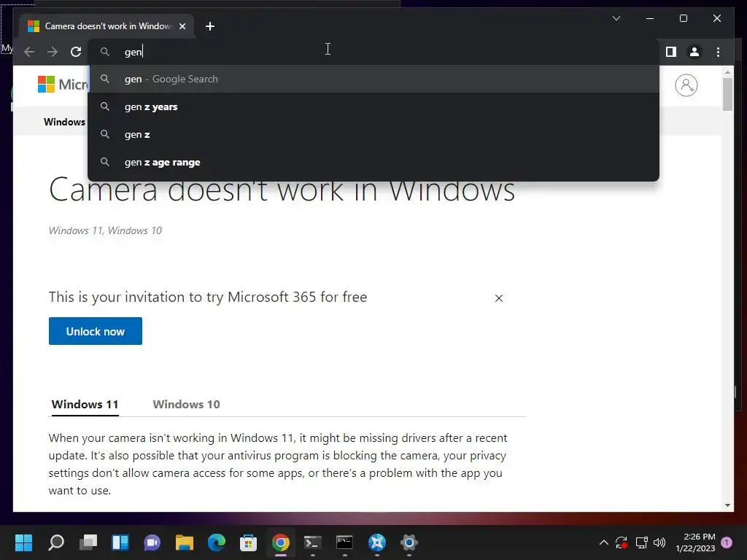Dismiss the Microsoft 365 invitation banner
The image size is (747, 560).
pos(499,298)
